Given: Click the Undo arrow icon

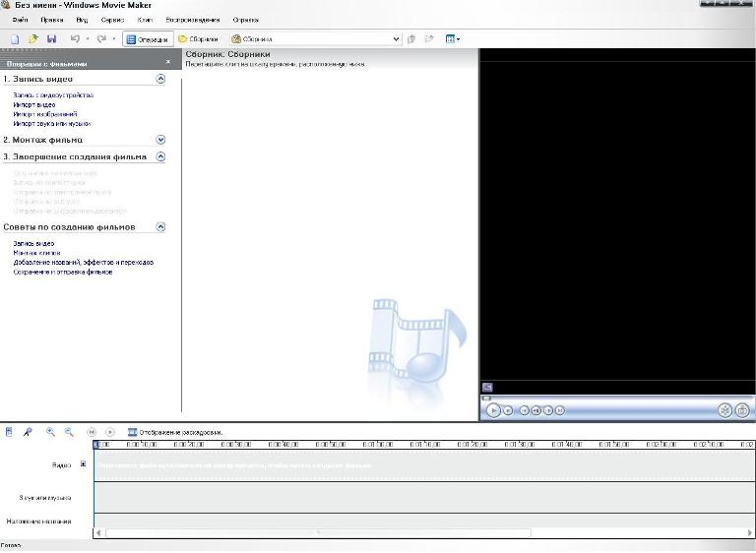Looking at the screenshot, I should click(x=75, y=38).
